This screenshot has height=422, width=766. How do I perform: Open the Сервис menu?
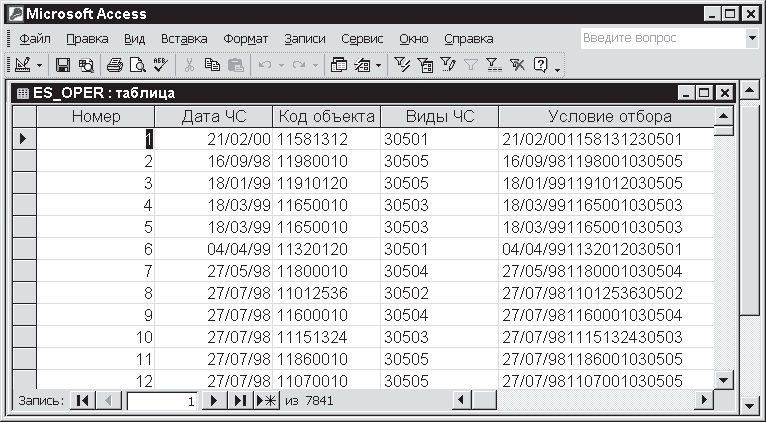(362, 39)
